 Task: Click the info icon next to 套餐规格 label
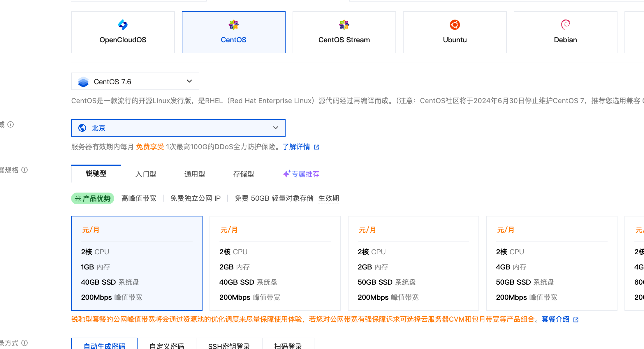click(x=25, y=170)
